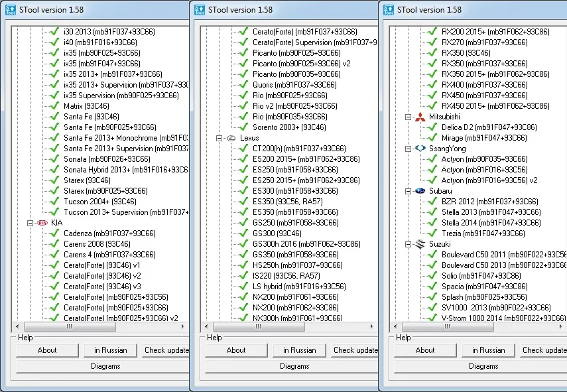Select Actyon (mb90F035+93C66) entry
Image resolution: width=567 pixels, height=392 pixels.
click(485, 159)
